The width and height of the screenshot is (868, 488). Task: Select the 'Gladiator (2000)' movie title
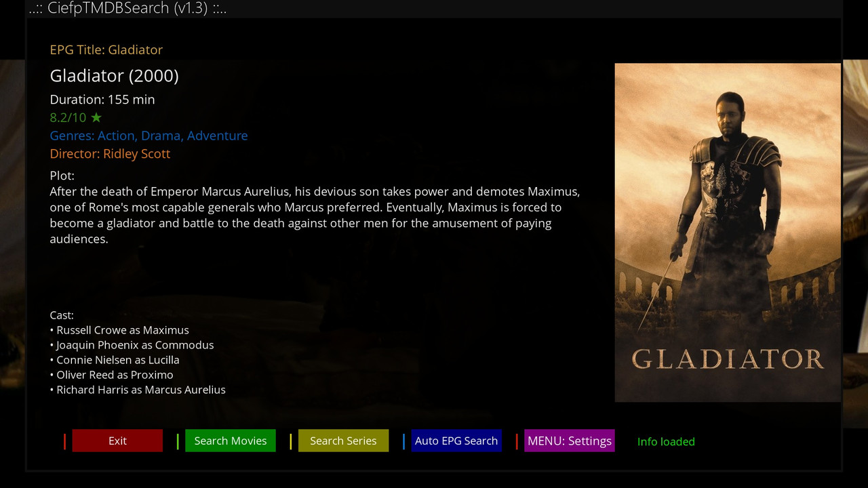click(x=115, y=76)
